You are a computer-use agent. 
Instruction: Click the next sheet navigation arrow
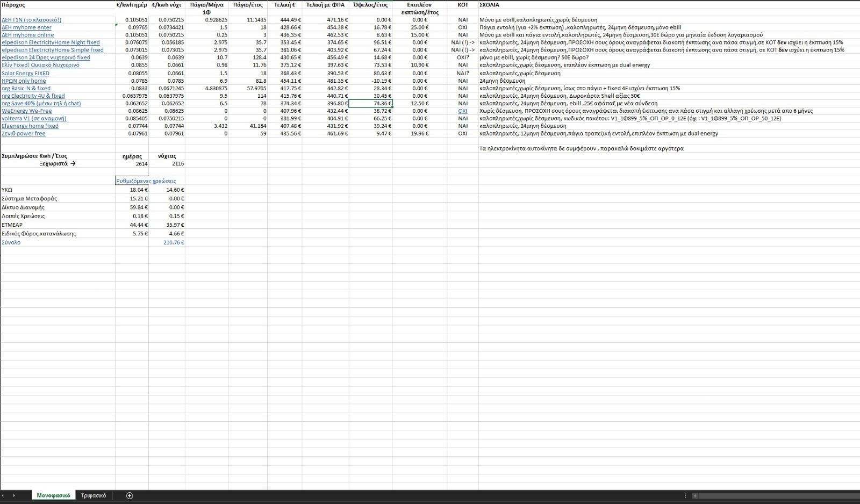(14, 495)
